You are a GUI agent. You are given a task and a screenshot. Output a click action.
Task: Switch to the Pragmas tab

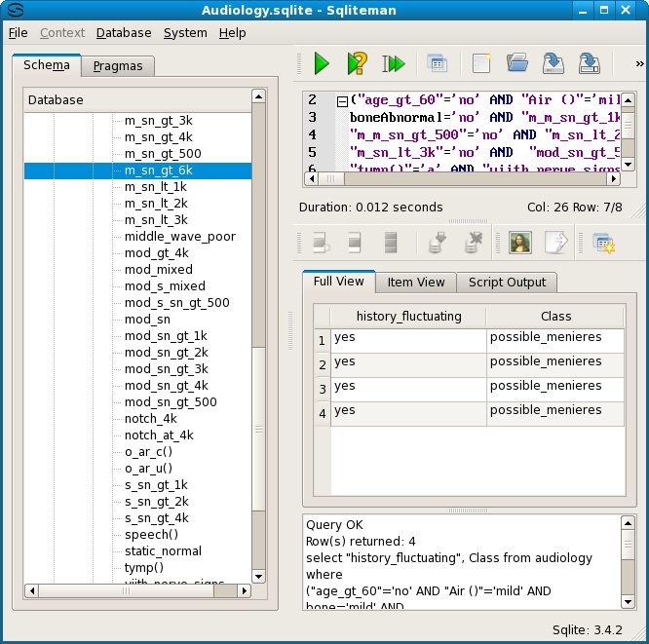click(118, 66)
